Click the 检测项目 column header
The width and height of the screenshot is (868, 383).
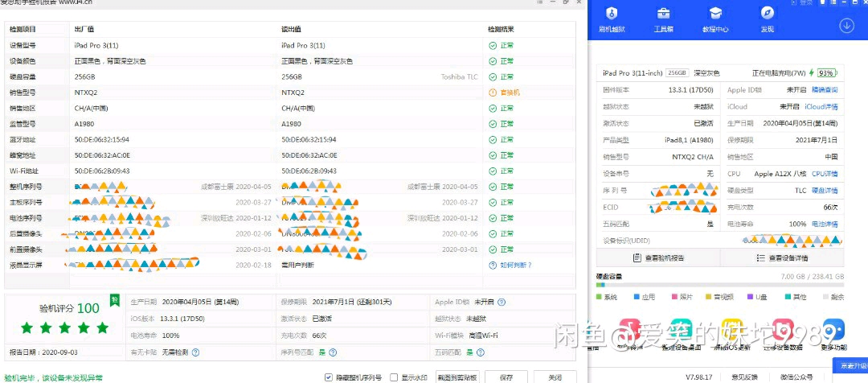[23, 30]
